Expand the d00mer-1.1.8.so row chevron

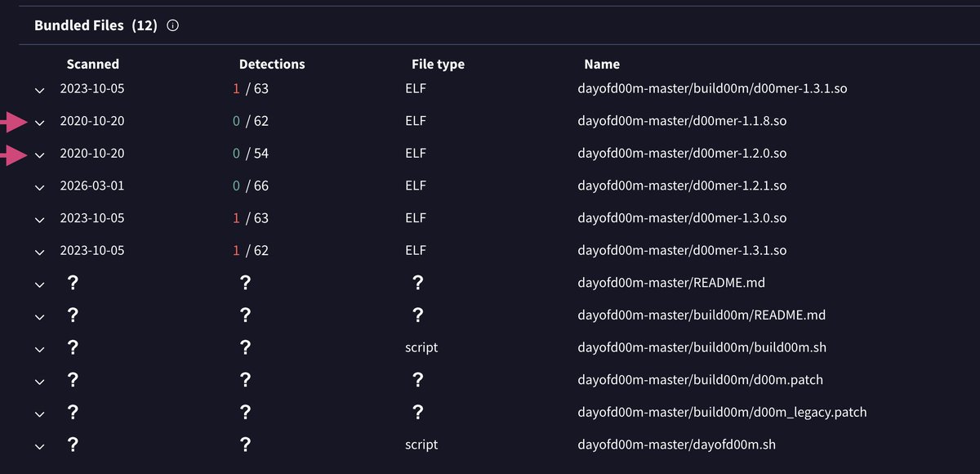39,123
